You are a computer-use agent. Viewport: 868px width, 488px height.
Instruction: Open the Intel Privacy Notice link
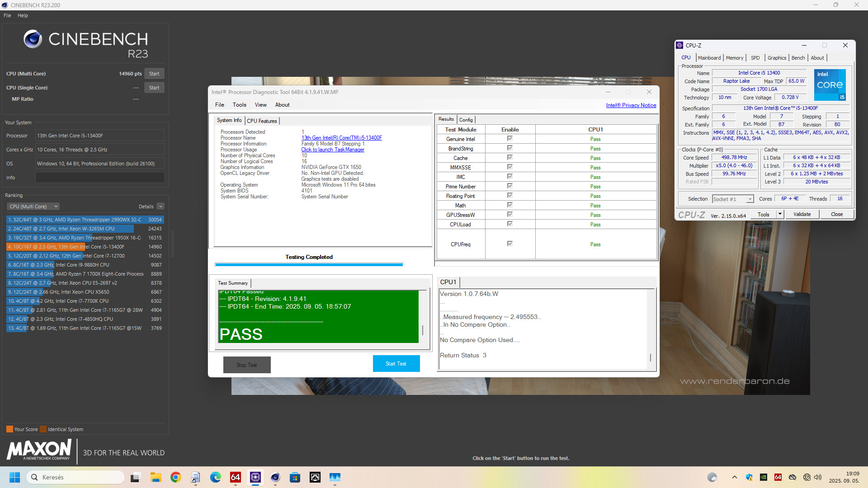631,105
